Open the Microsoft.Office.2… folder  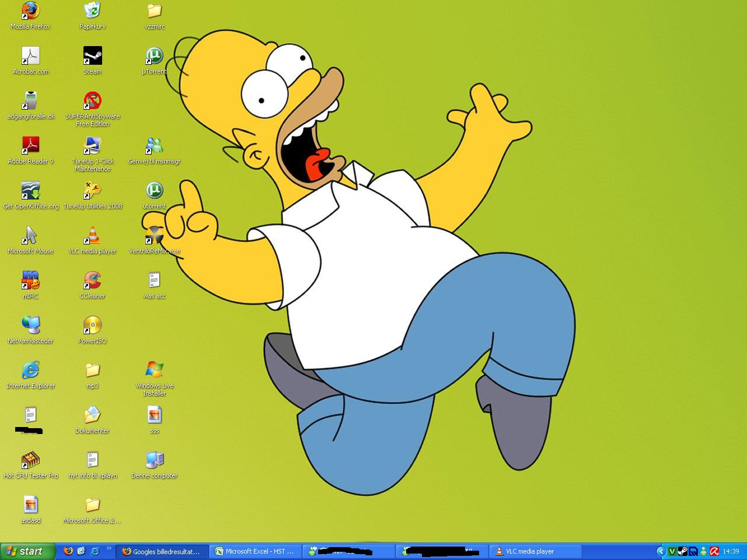click(92, 510)
